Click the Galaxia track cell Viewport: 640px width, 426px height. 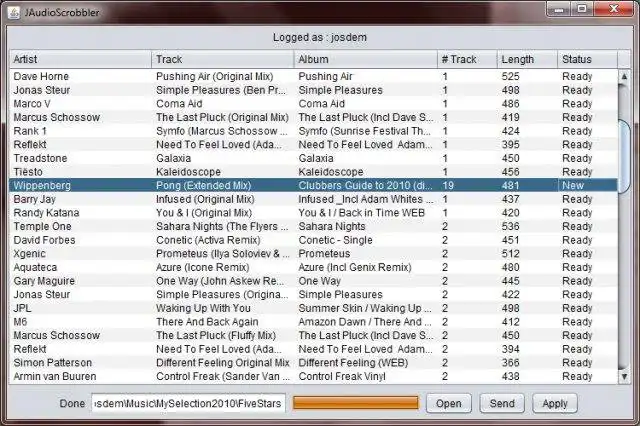223,158
